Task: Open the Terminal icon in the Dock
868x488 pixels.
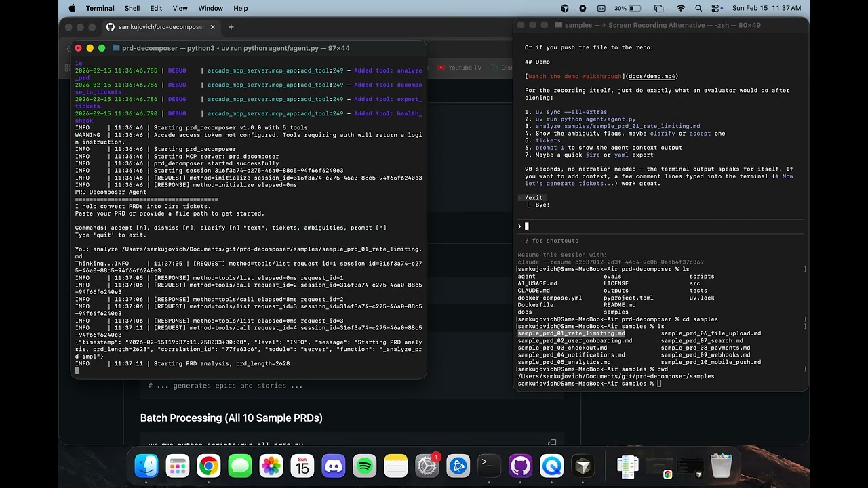Action: 490,466
